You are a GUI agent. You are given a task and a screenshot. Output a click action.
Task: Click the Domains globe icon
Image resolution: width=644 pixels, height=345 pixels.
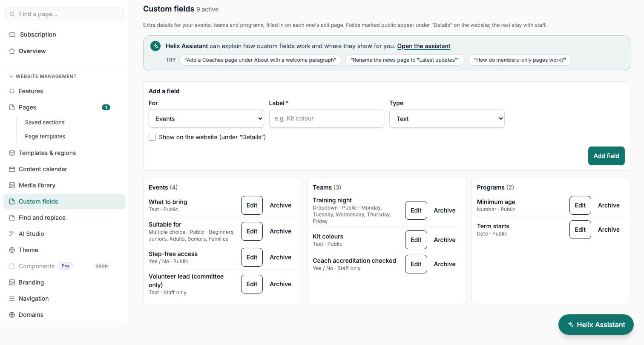[12, 315]
